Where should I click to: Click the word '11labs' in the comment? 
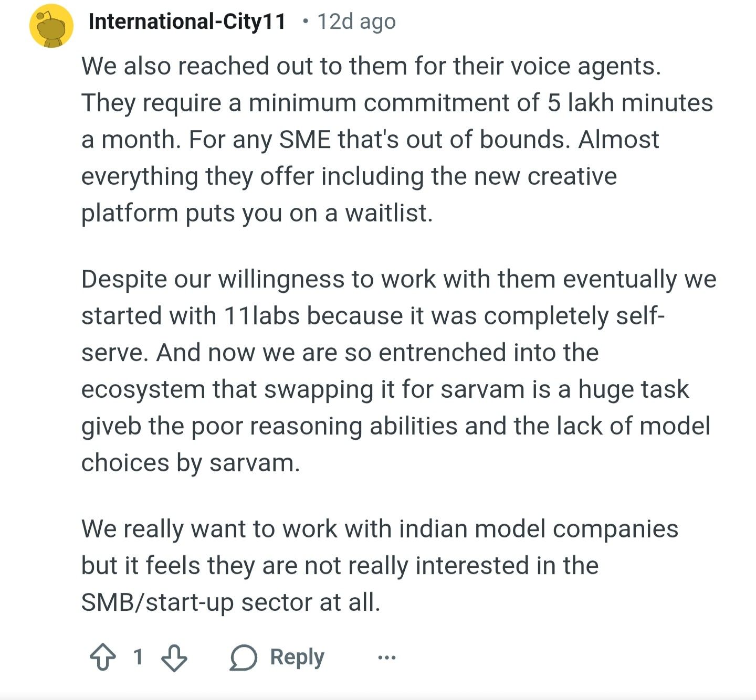[x=261, y=316]
